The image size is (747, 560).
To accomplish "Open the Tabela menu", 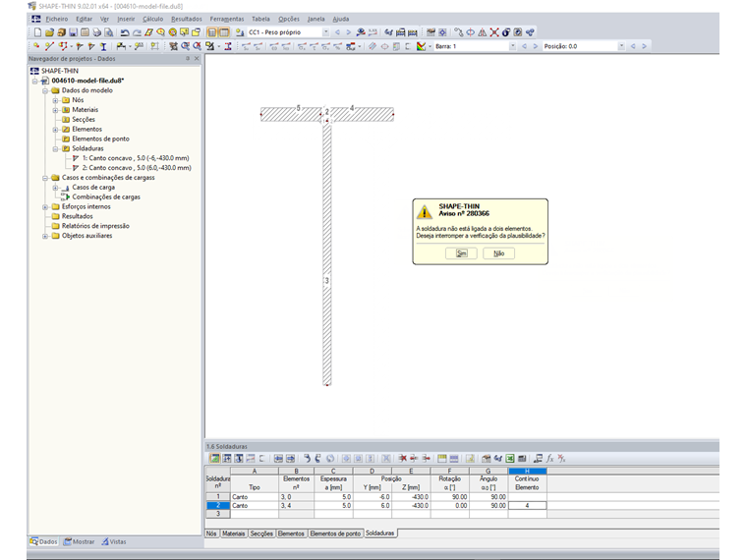I will [260, 19].
